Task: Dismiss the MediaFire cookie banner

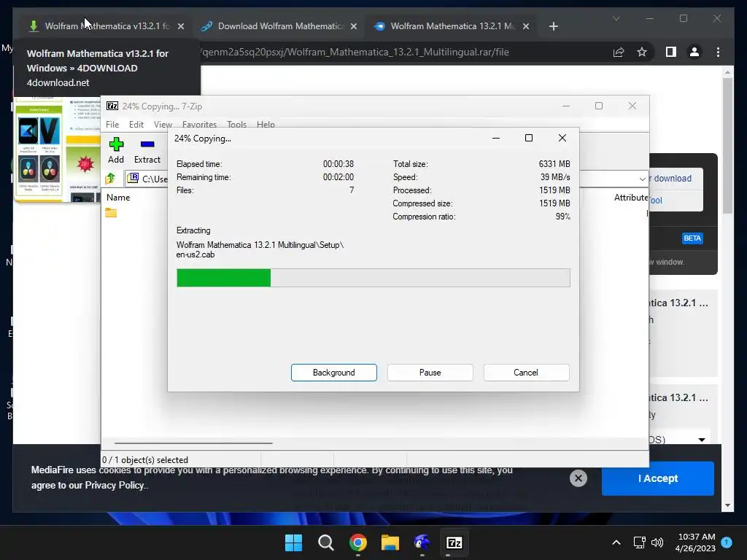Action: point(578,478)
